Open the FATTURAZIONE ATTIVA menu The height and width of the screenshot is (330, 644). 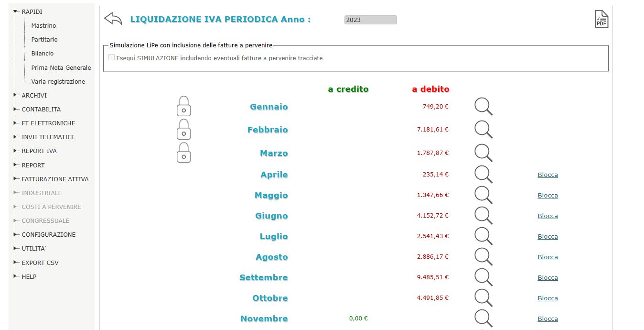pyautogui.click(x=55, y=179)
